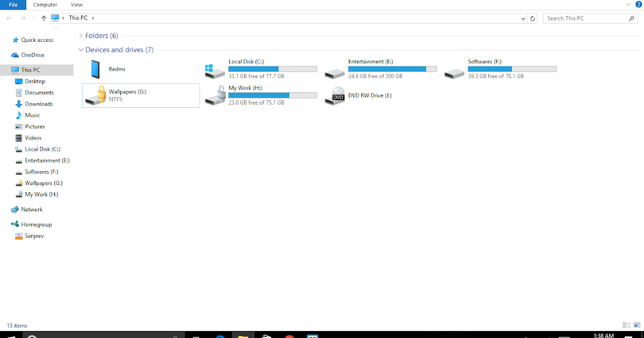The image size is (644, 338).
Task: Switch to the Computer ribbon tab
Action: click(x=45, y=5)
